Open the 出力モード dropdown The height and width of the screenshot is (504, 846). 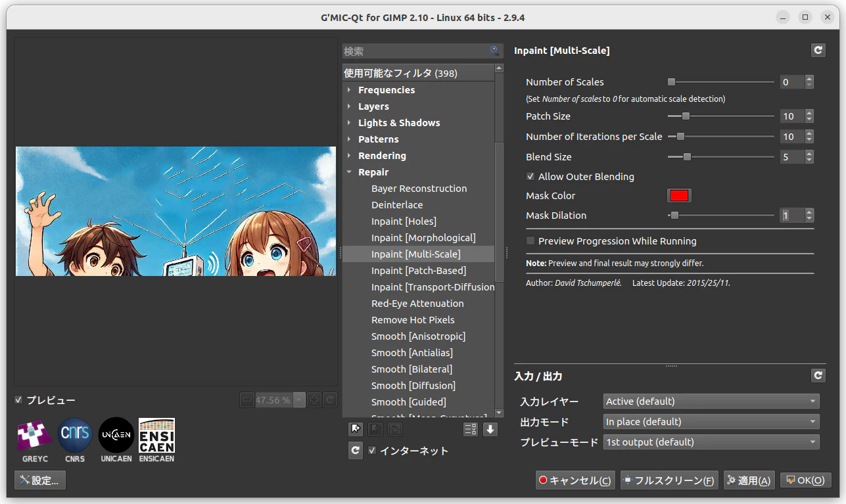pyautogui.click(x=711, y=421)
